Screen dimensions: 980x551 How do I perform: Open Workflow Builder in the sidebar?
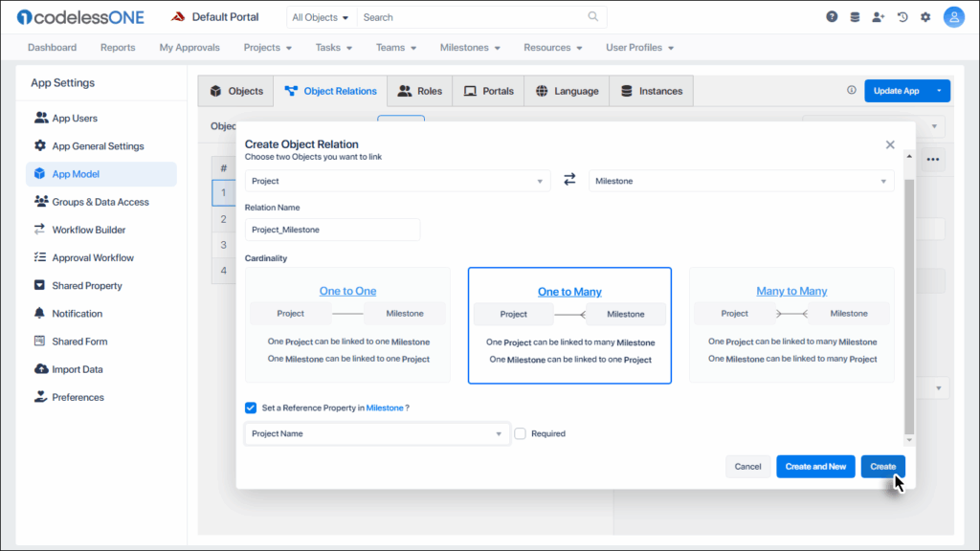tap(88, 230)
